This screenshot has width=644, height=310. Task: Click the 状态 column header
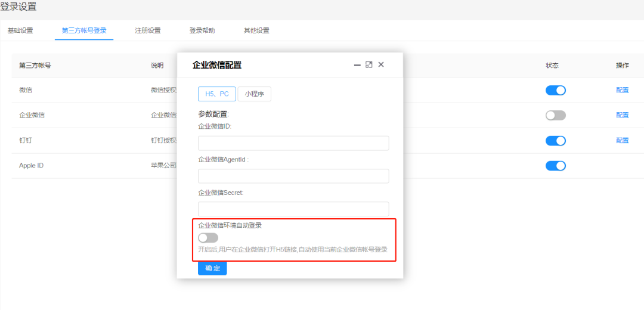point(552,66)
